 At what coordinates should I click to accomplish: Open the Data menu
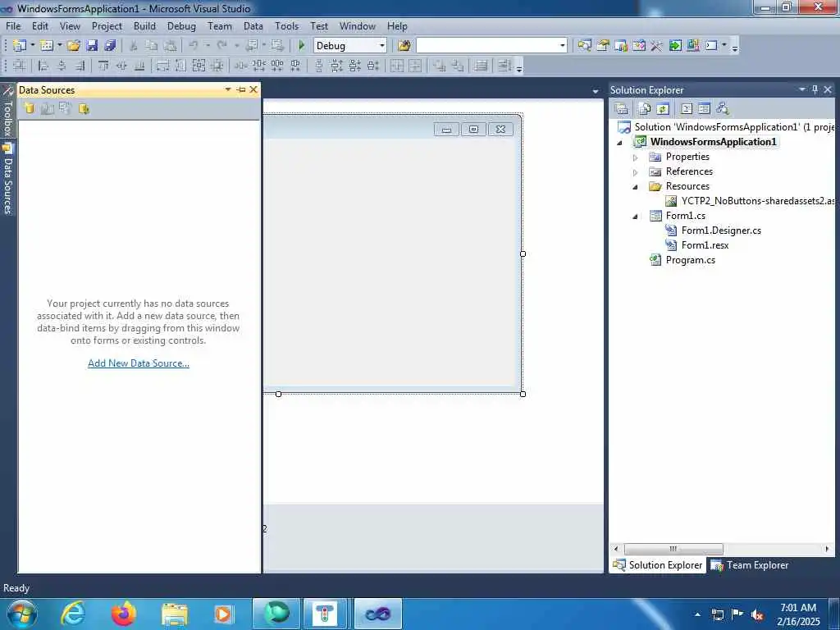253,26
